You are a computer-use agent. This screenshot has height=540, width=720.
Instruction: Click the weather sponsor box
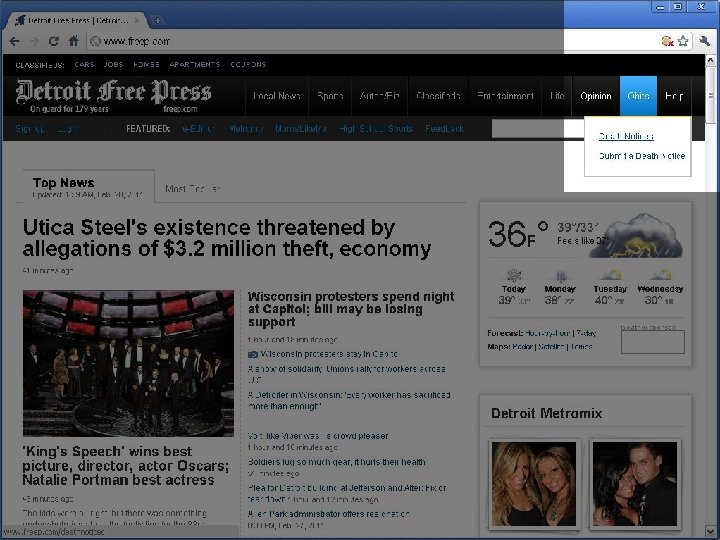652,342
